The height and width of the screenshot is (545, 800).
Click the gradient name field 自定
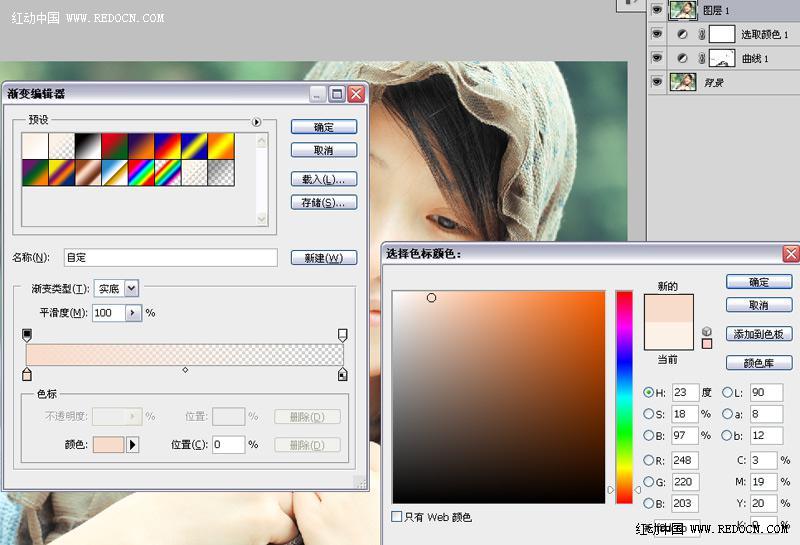(171, 258)
